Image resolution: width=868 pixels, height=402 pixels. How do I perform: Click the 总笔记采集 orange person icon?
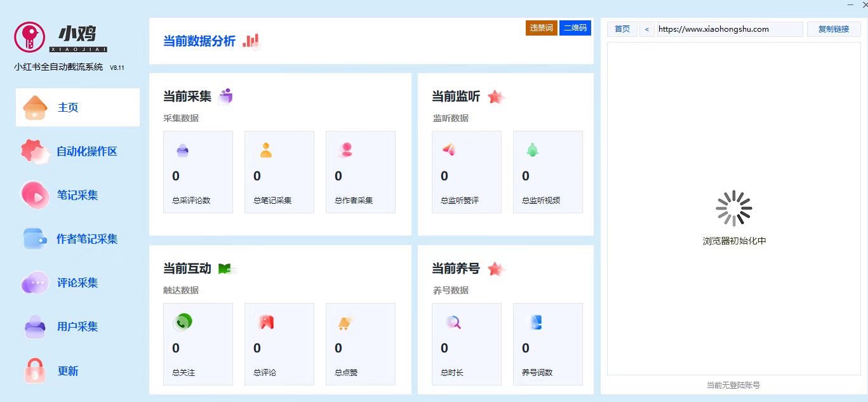(x=265, y=151)
